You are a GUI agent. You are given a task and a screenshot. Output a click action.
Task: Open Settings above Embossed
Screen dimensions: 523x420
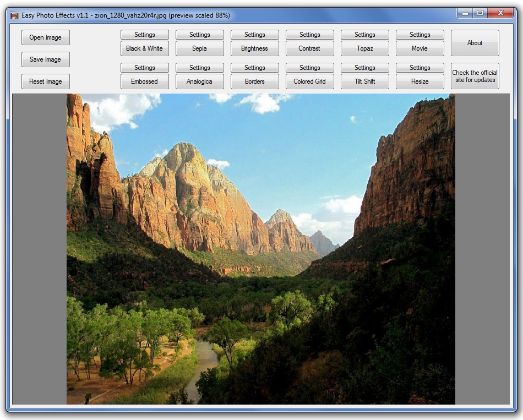tap(144, 68)
